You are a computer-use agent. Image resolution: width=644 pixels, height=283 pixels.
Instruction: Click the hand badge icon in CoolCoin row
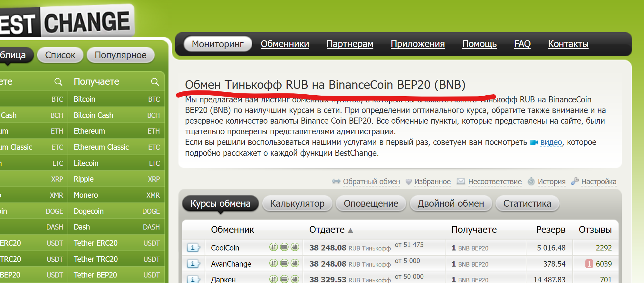pyautogui.click(x=295, y=247)
